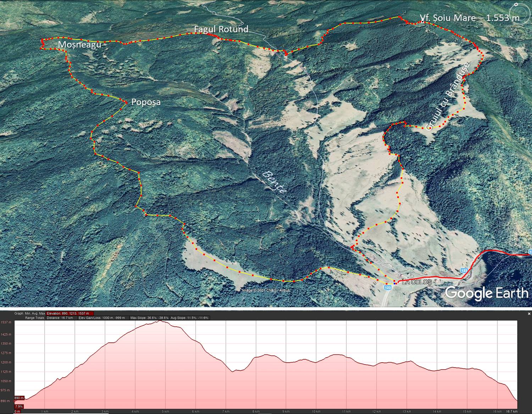Click the Max Slope stats box

(x=149, y=318)
